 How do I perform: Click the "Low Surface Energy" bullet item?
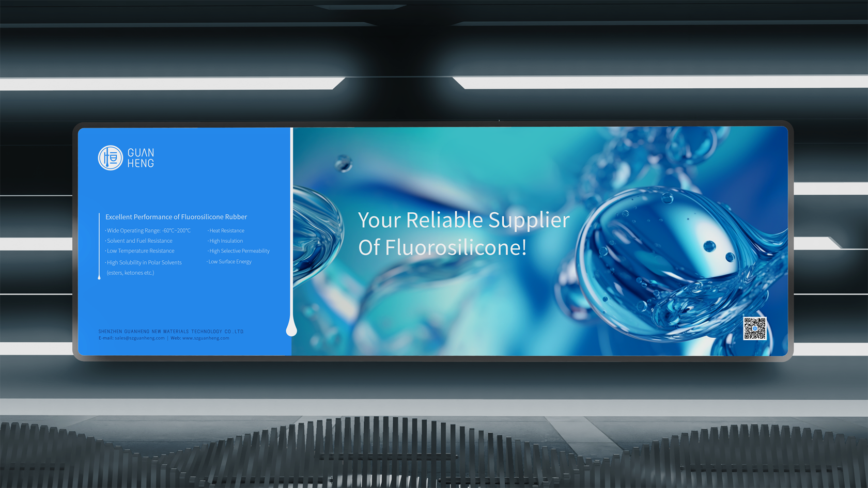tap(230, 262)
